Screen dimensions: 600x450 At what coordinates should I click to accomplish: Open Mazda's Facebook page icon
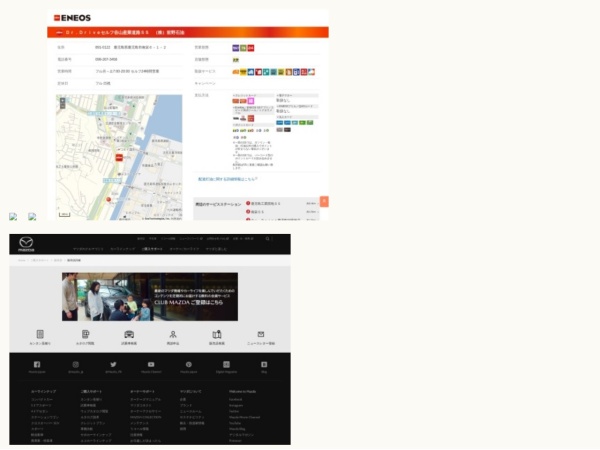37,367
